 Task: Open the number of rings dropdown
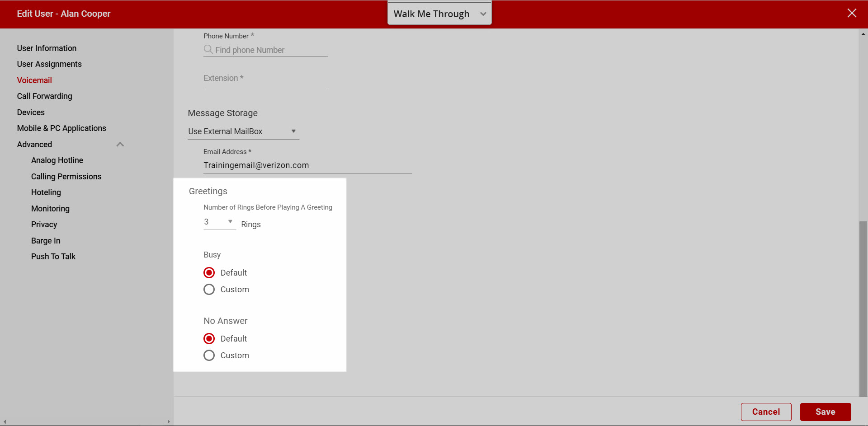coord(220,222)
